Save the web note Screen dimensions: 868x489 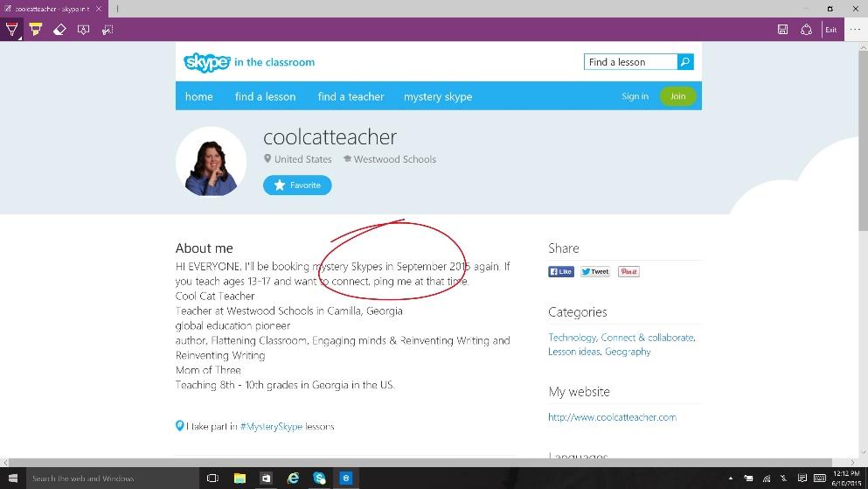click(782, 30)
